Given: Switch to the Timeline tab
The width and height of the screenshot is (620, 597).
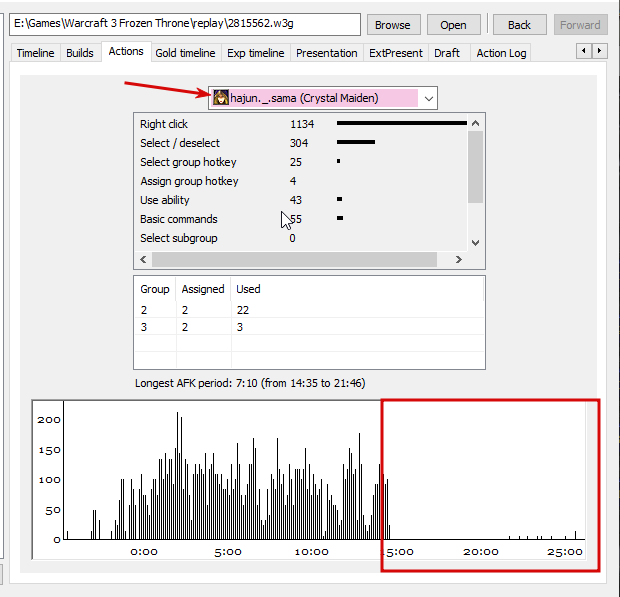Looking at the screenshot, I should (35, 53).
